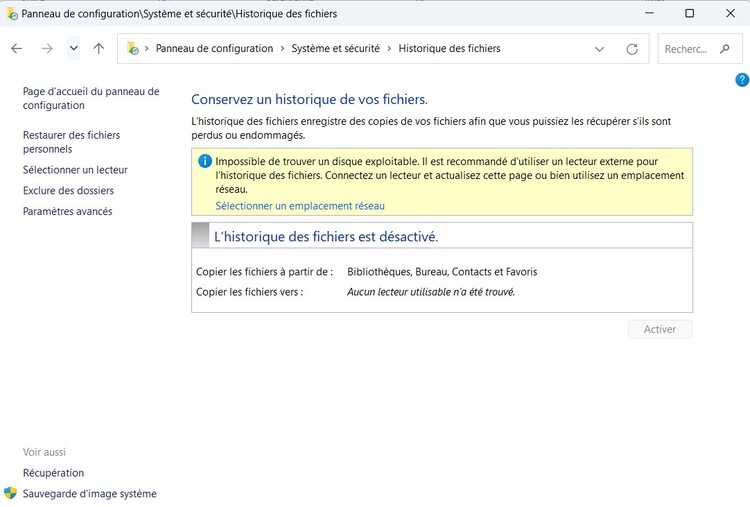Open Restaurer des fichiers personnels

tap(71, 142)
